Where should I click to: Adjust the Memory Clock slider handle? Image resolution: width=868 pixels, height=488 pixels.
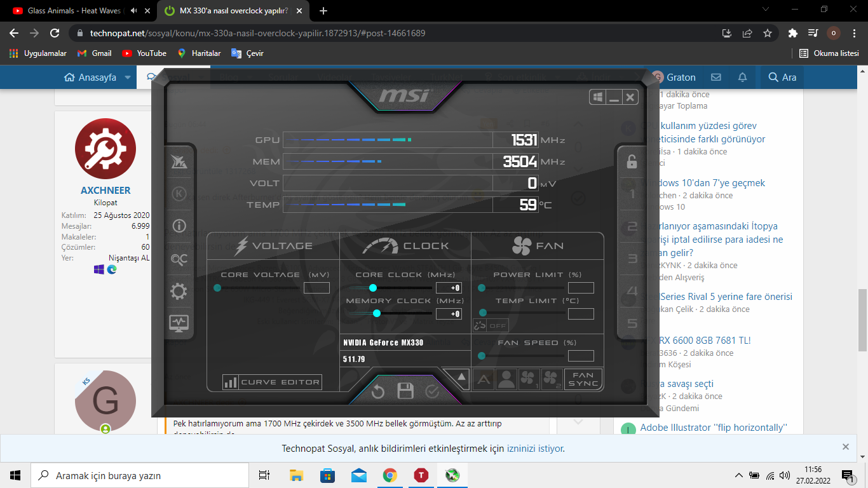[377, 313]
